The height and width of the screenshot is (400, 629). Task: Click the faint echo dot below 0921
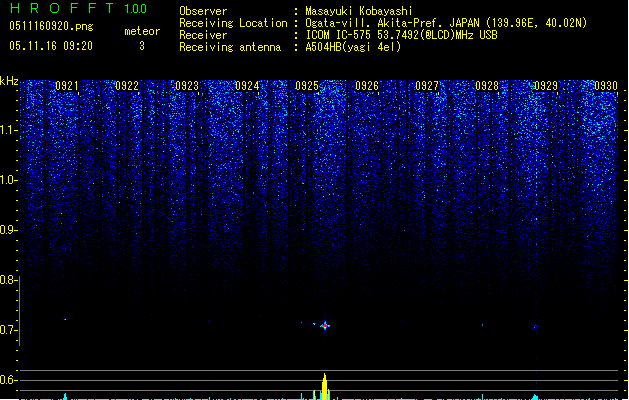[x=65, y=319]
